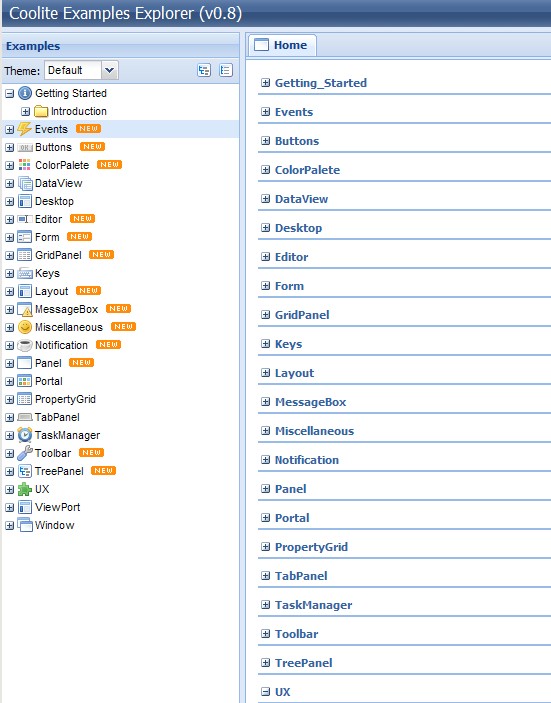
Task: Click the Getting Started info icon
Action: 25,93
